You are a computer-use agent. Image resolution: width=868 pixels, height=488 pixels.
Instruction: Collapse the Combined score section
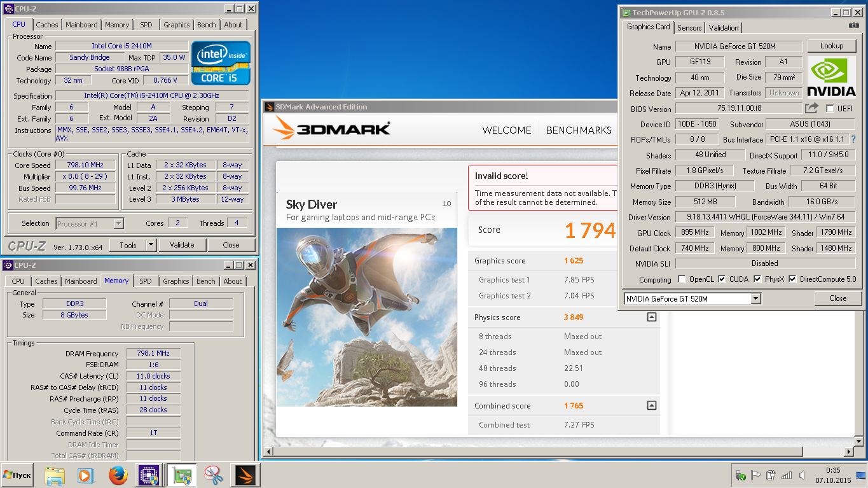651,405
